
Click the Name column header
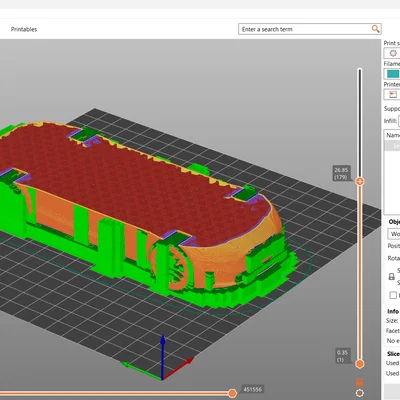click(x=393, y=135)
